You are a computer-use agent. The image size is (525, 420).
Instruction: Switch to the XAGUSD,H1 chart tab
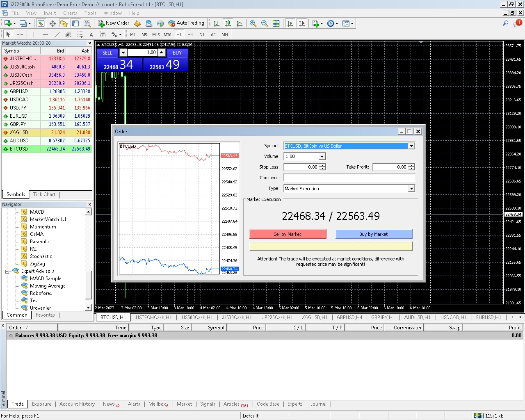(x=315, y=317)
